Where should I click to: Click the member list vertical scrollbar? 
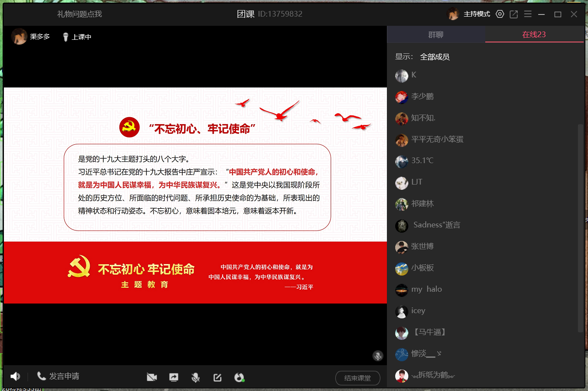tap(581, 227)
